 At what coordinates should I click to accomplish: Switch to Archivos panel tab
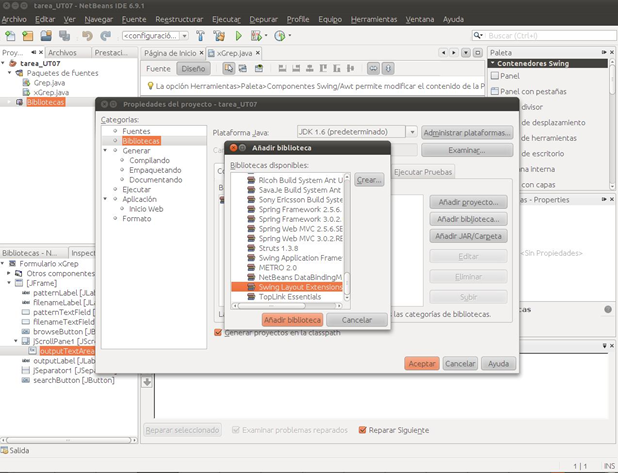pyautogui.click(x=62, y=52)
